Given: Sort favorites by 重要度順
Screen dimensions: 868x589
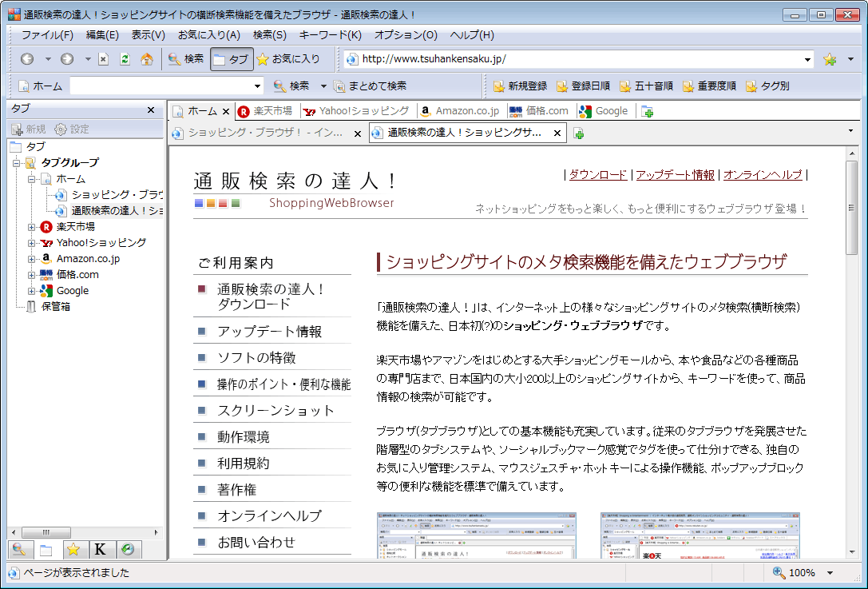Looking at the screenshot, I should (x=710, y=86).
